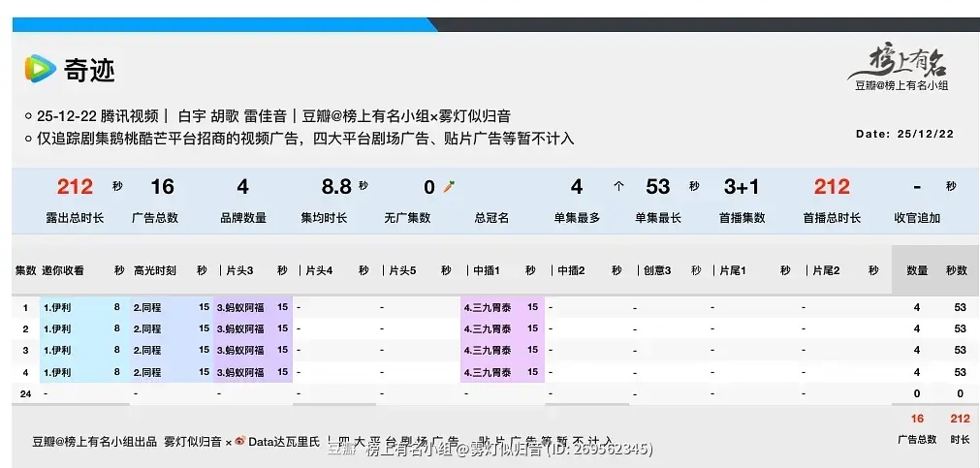Click the 集数 column header
The image size is (980, 468).
pos(25,270)
